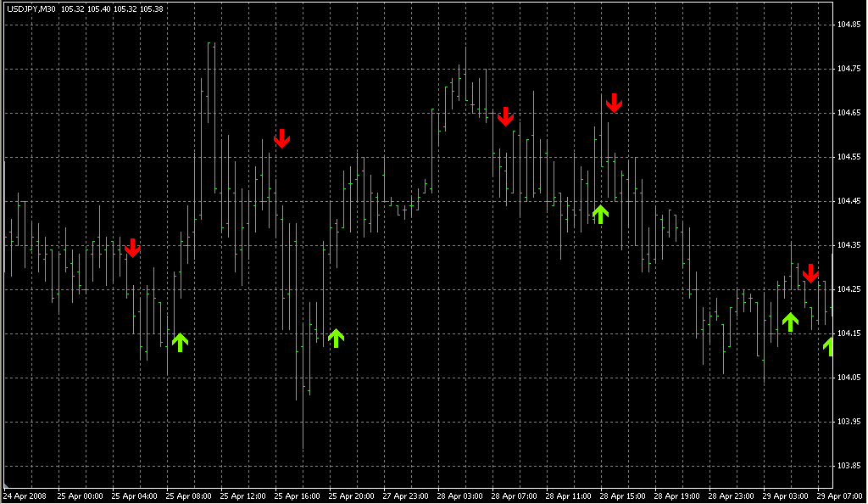Click the USDJPY,M30 chart title text
868x504 pixels.
(31, 8)
